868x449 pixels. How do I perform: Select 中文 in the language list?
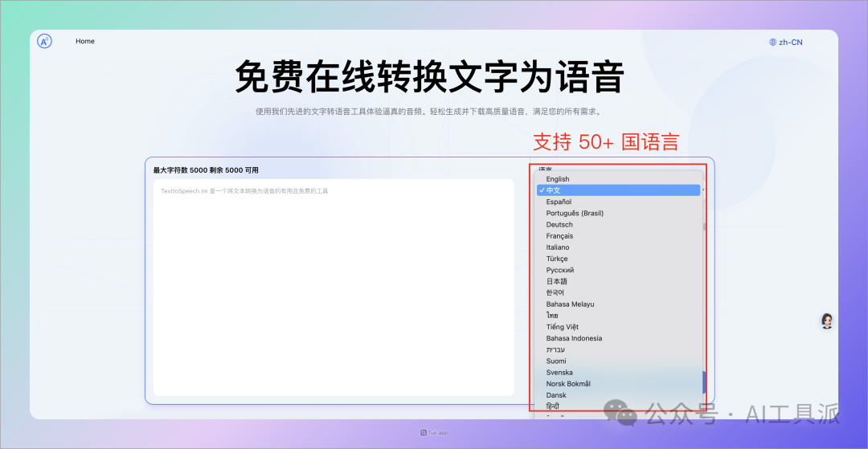(618, 190)
